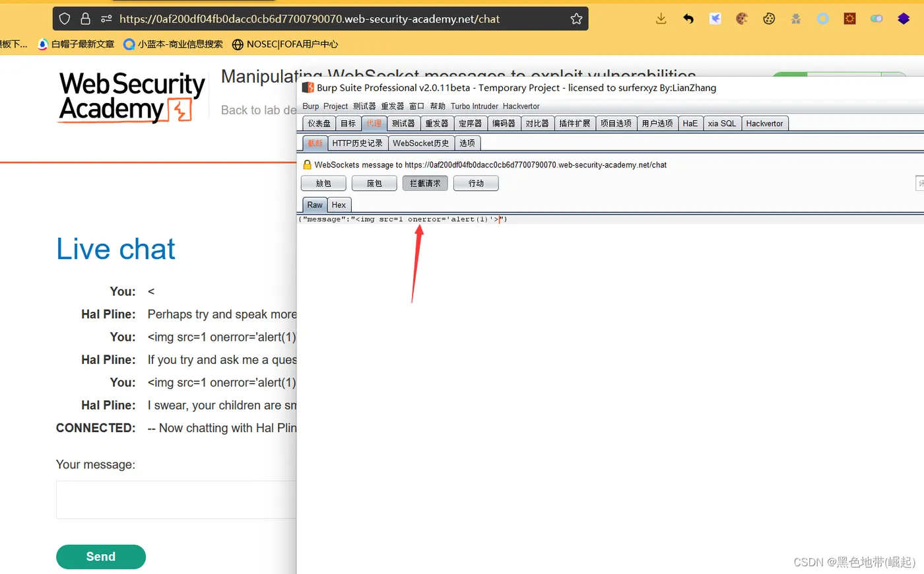This screenshot has width=924, height=574.
Task: Click the Burp Suite orange logo icon
Action: point(308,87)
